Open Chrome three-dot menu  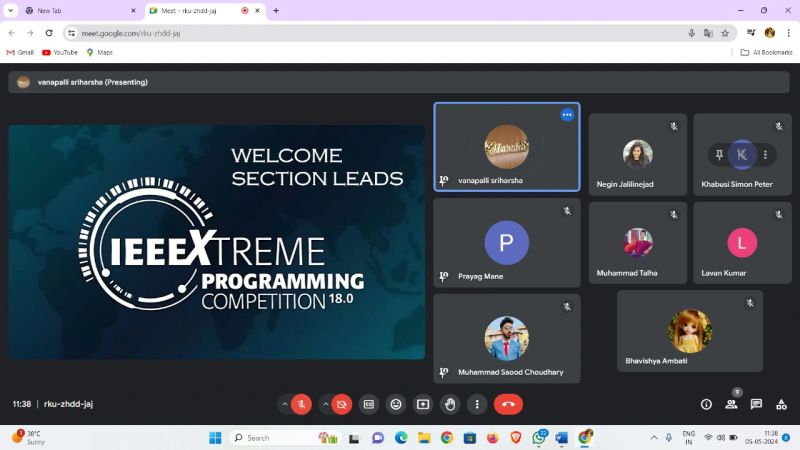(788, 33)
